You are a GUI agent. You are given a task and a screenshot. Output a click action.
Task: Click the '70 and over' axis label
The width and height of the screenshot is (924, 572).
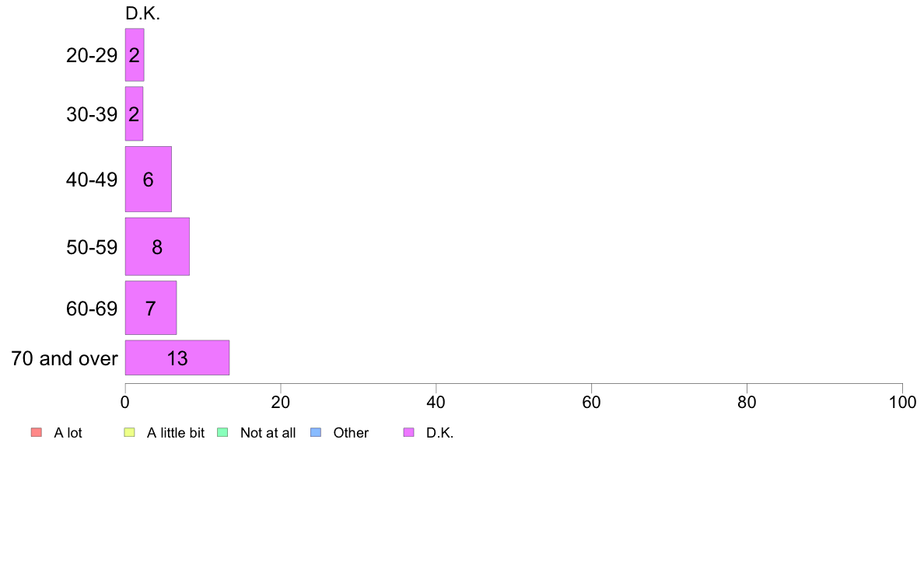coord(65,358)
